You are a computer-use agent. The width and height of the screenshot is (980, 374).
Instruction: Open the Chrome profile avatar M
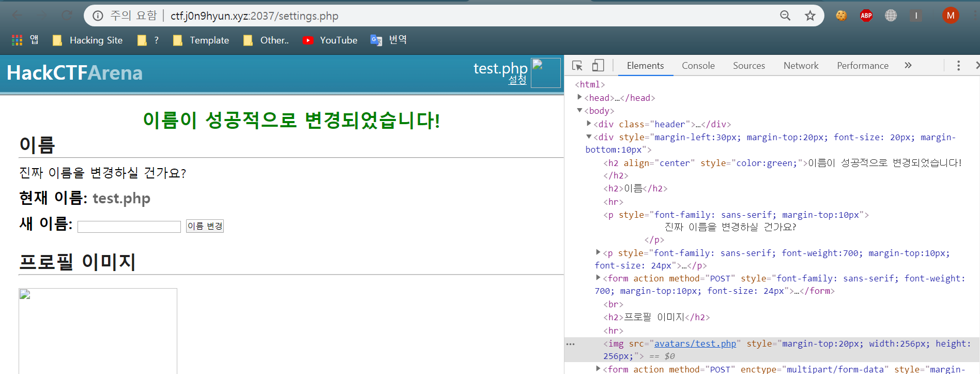pos(951,16)
